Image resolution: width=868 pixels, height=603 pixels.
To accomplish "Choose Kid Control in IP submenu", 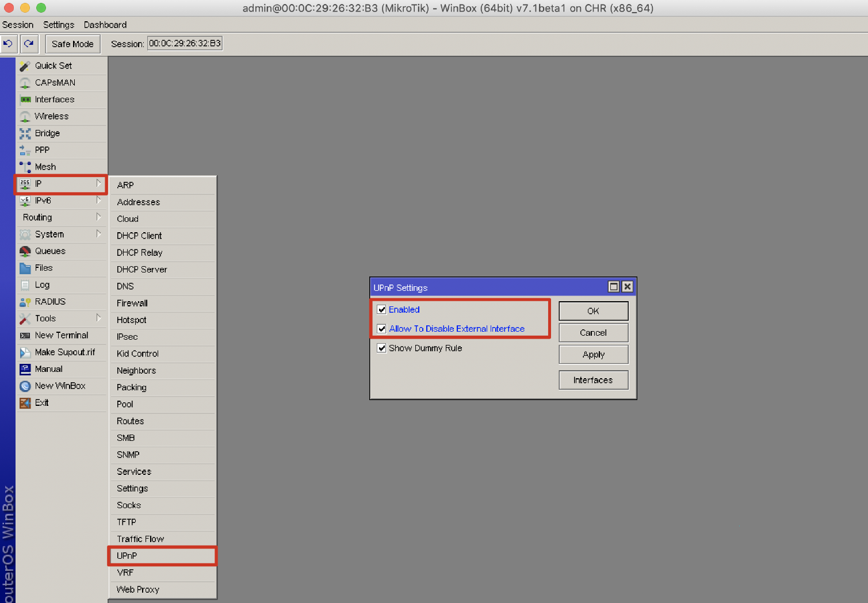I will click(162, 354).
